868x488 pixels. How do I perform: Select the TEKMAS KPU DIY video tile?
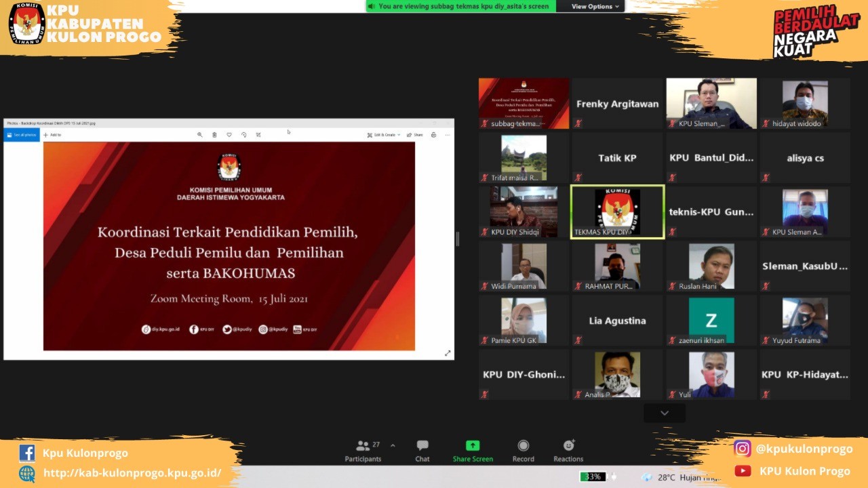coord(617,212)
